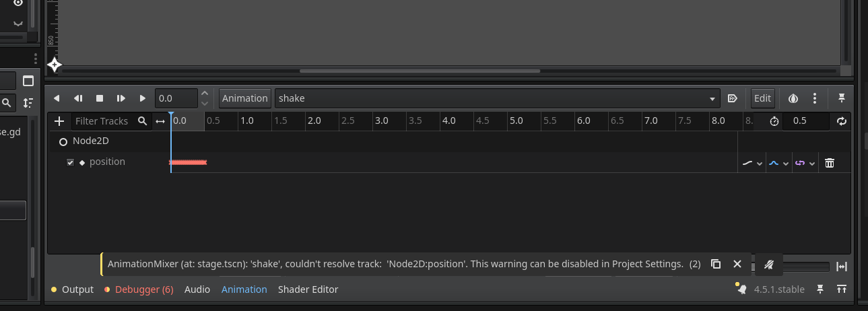Stop animation playback
Image resolution: width=868 pixels, height=311 pixels.
[x=100, y=98]
